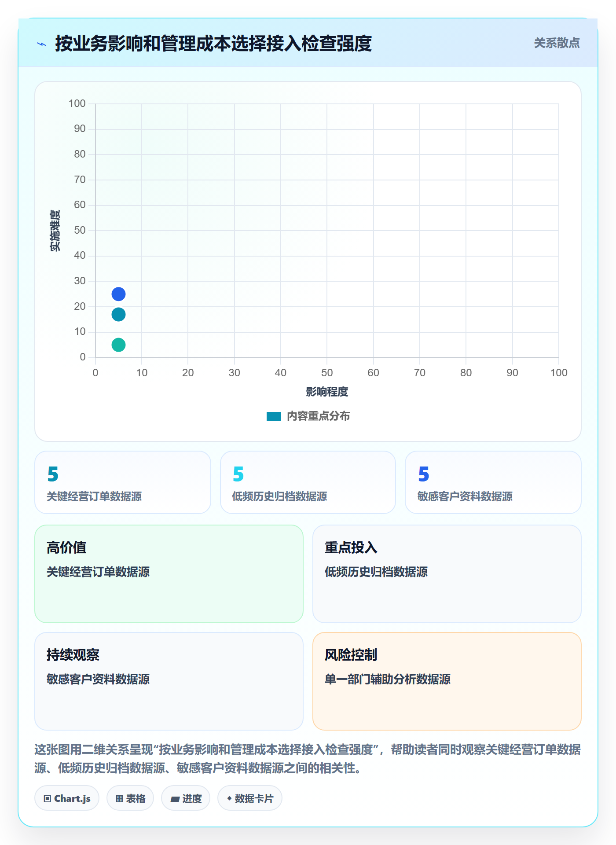The image size is (616, 845).
Task: Click the 内容重点分布 legend label
Action: point(318,416)
